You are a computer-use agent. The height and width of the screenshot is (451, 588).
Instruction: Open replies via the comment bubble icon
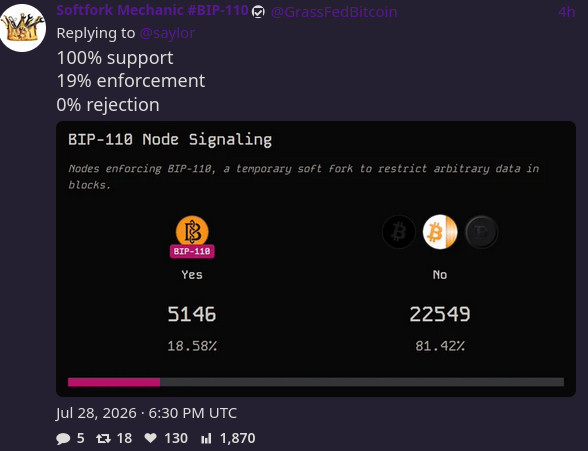click(63, 438)
